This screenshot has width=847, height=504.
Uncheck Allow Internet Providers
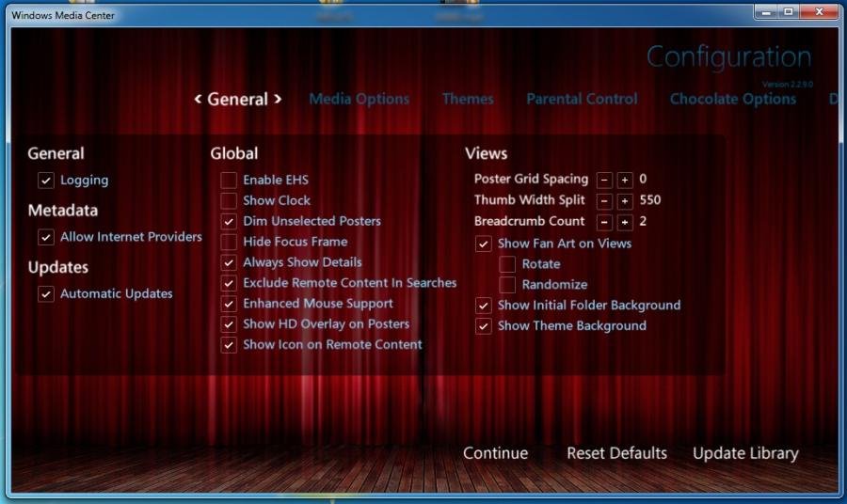[46, 237]
